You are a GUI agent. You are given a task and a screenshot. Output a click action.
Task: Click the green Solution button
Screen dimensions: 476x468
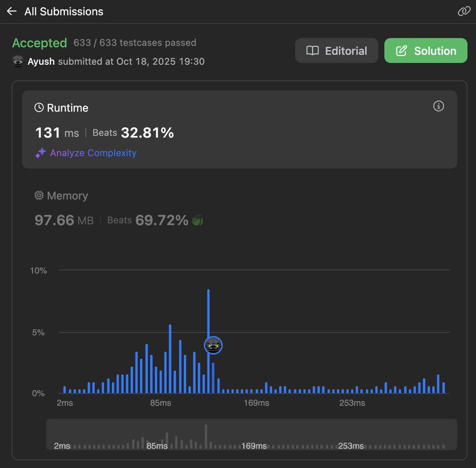point(426,50)
